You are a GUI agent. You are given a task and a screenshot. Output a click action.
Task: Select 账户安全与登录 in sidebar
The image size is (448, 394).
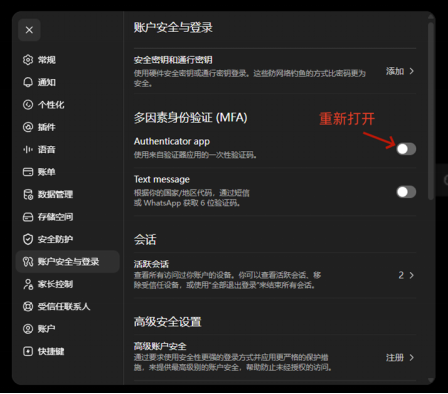point(68,262)
